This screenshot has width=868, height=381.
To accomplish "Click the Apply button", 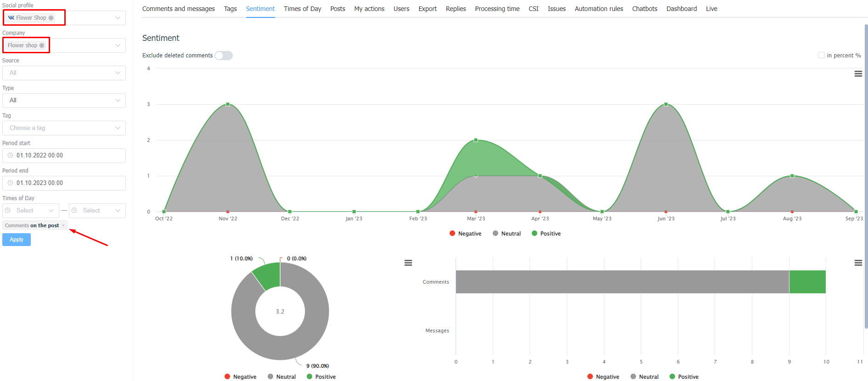I will click(x=17, y=240).
